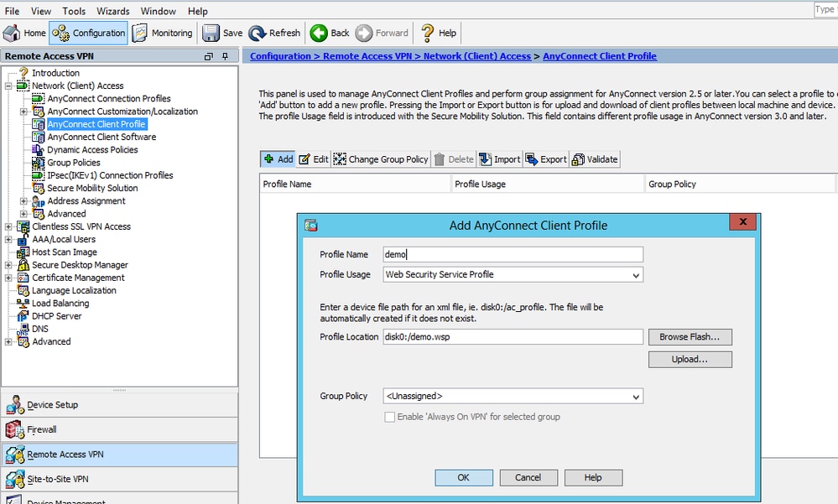Close the Add AnyConnect Client Profile dialog
838x504 pixels.
pyautogui.click(x=743, y=222)
